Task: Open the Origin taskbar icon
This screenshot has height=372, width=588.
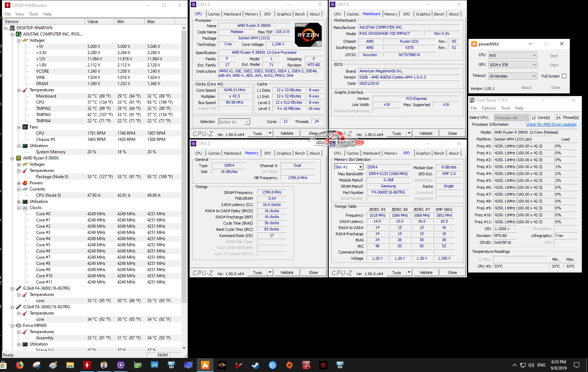Action: (x=289, y=365)
